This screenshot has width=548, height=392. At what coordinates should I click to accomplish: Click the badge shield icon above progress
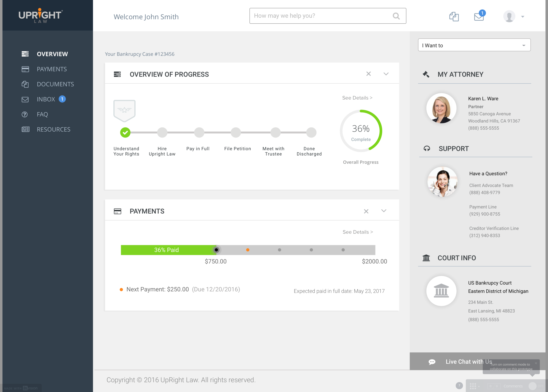(124, 111)
